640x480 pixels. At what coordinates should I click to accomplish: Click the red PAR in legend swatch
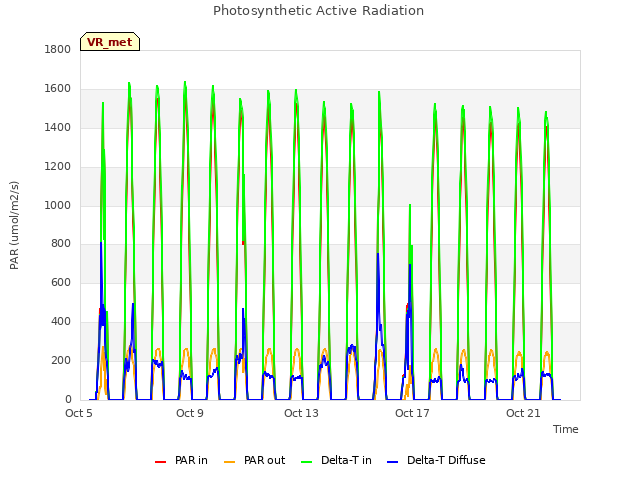tap(160, 462)
